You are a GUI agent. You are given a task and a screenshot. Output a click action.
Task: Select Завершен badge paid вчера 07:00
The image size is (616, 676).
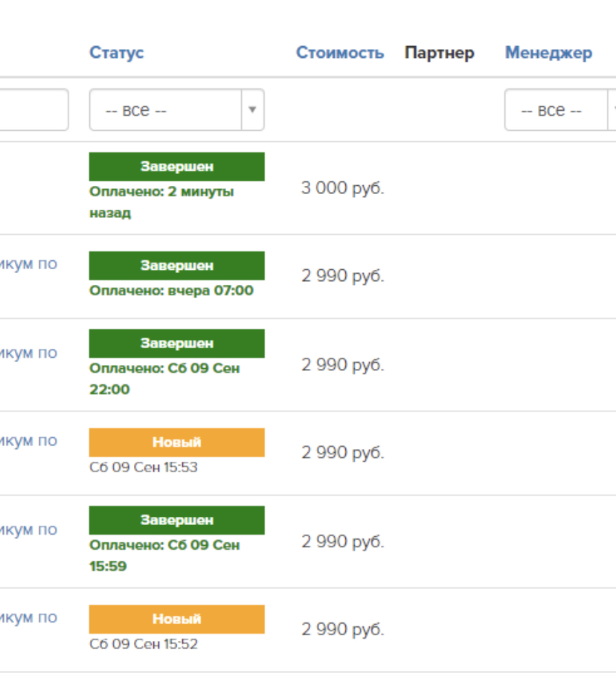[176, 265]
